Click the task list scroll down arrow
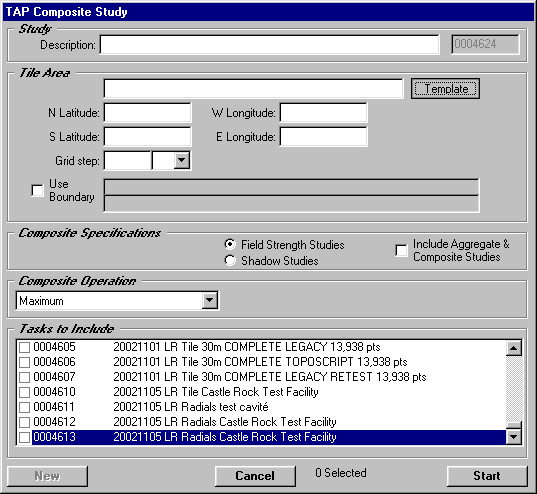The height and width of the screenshot is (494, 537). 514,436
